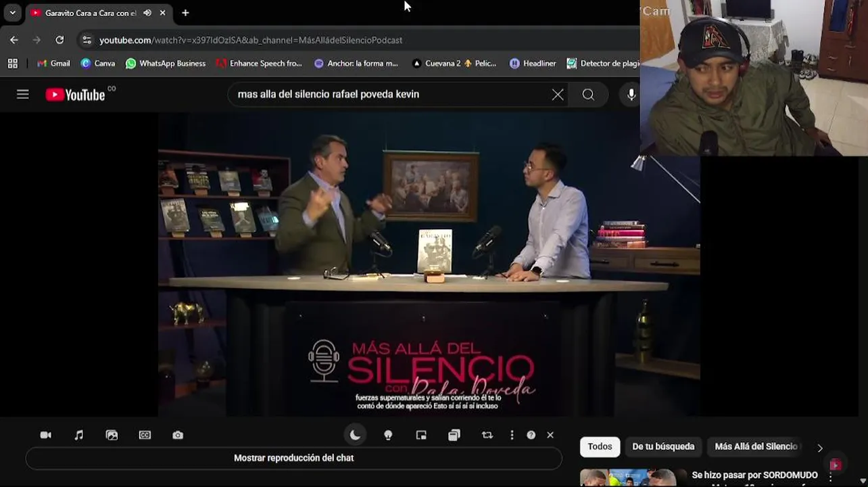
Task: Take a screenshot with camera icon
Action: point(178,435)
